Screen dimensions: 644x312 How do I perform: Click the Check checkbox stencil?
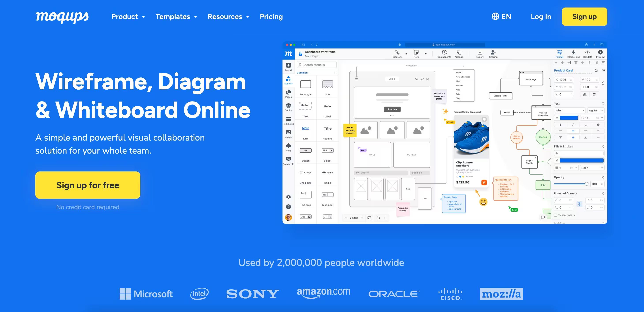pos(305,173)
